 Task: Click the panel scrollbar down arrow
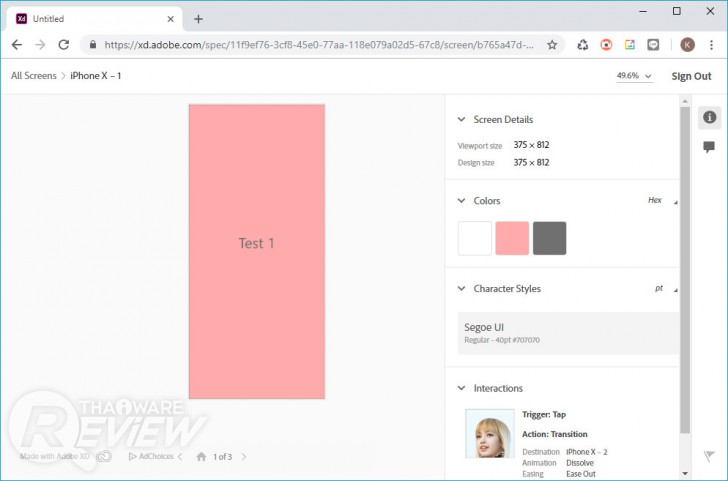[x=685, y=474]
